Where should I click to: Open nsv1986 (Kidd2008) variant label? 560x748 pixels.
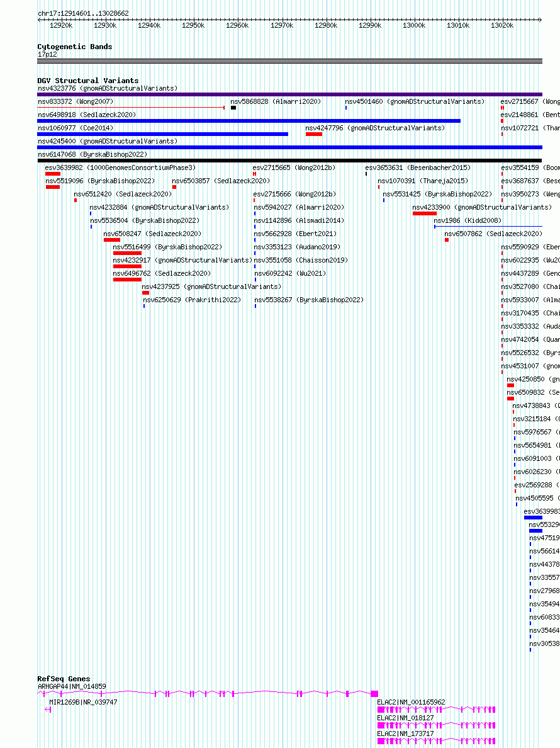tap(468, 221)
